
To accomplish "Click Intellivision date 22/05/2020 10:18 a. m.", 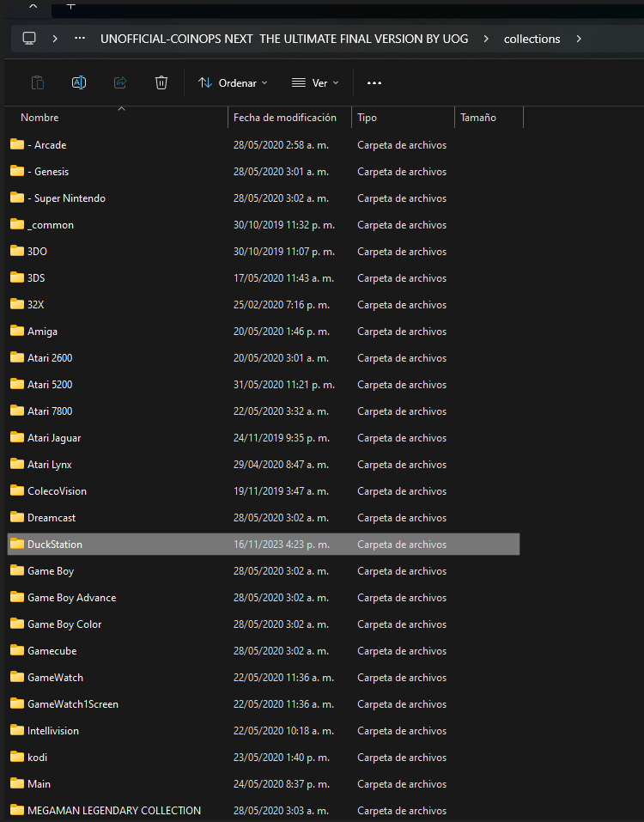I will click(x=283, y=731).
